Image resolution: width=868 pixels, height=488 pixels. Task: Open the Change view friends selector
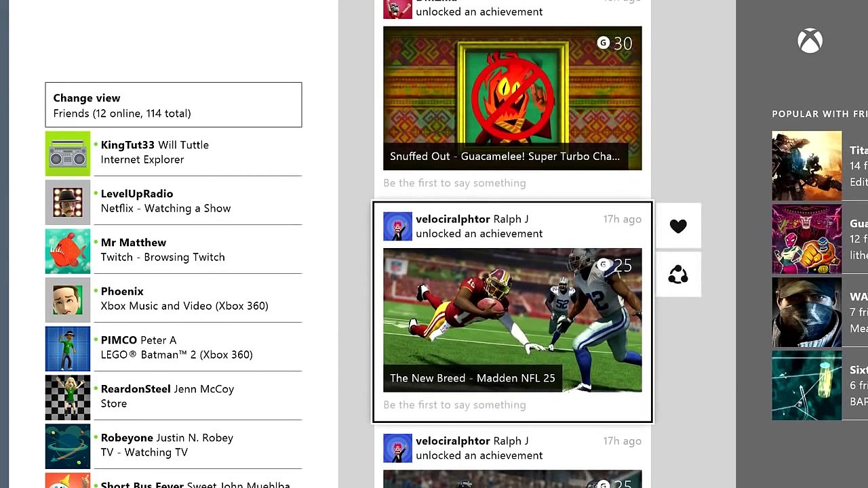[x=174, y=105]
